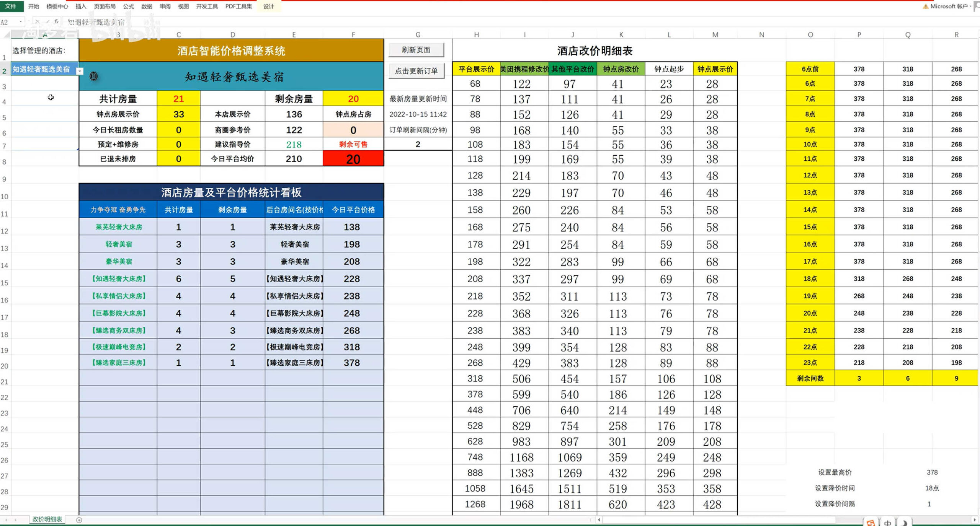Switch to the 数据 tab
The width and height of the screenshot is (980, 526).
[147, 6]
